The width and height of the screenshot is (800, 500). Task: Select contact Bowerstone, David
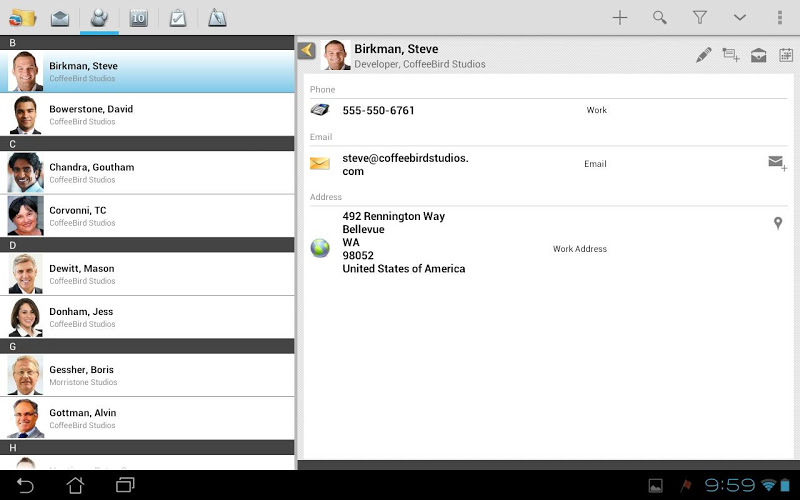147,115
